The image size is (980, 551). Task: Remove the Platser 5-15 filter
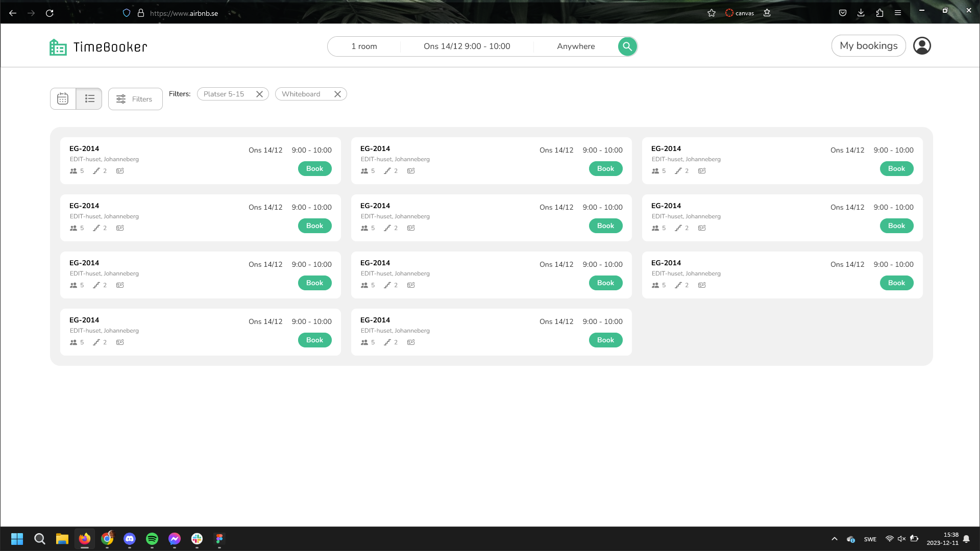tap(259, 94)
